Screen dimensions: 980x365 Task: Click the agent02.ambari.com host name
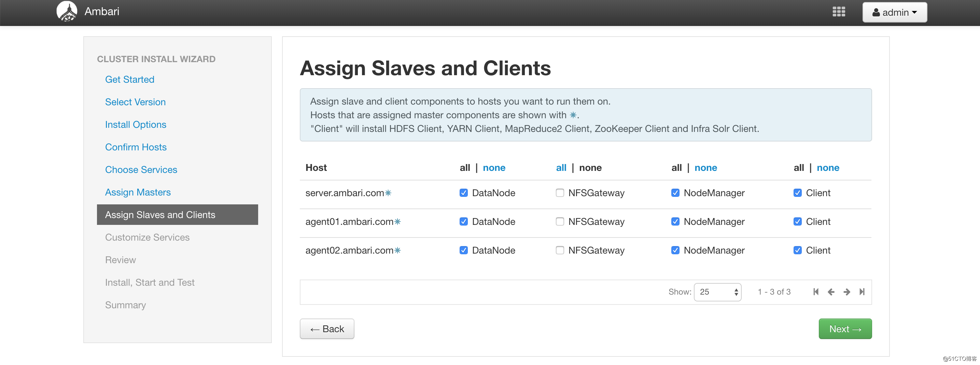[x=349, y=250]
